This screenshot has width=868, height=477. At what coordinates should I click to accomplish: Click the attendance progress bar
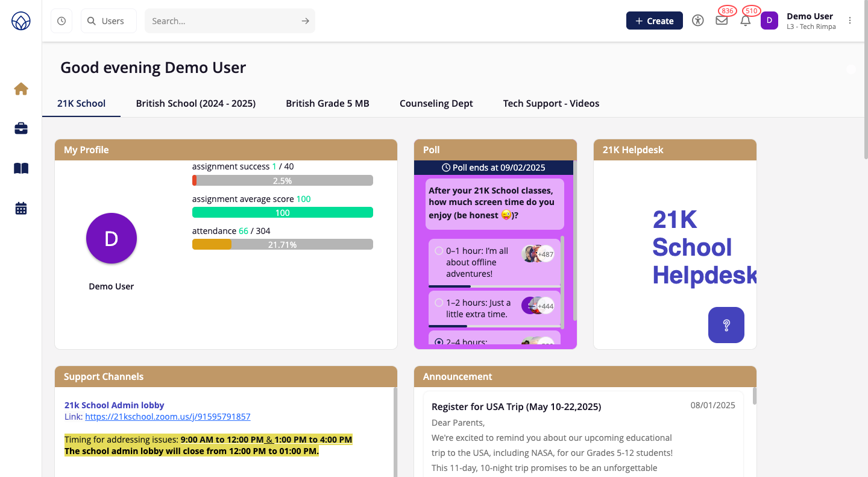282,244
